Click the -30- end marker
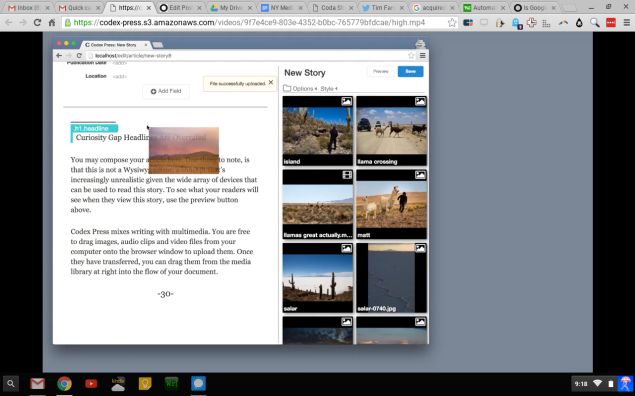The width and height of the screenshot is (635, 396). (x=166, y=294)
